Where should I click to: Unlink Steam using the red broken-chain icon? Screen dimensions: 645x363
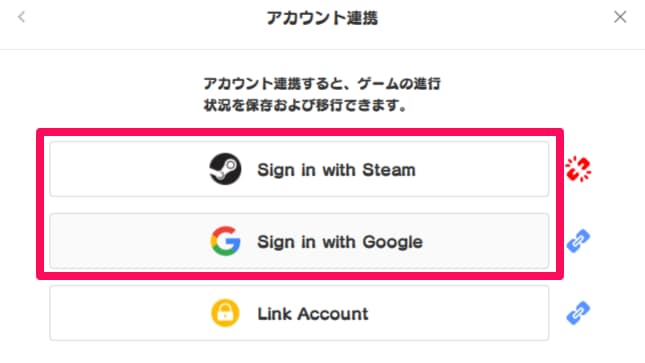tap(578, 169)
